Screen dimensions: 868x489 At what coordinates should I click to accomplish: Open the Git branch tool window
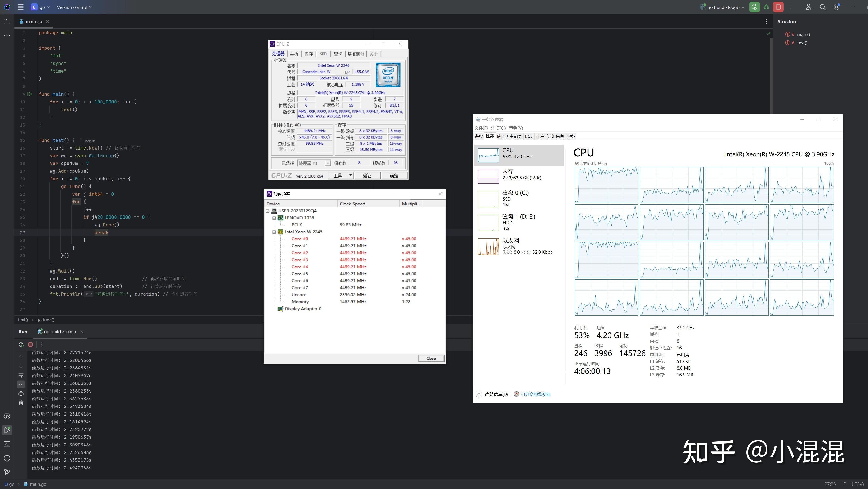(x=7, y=472)
